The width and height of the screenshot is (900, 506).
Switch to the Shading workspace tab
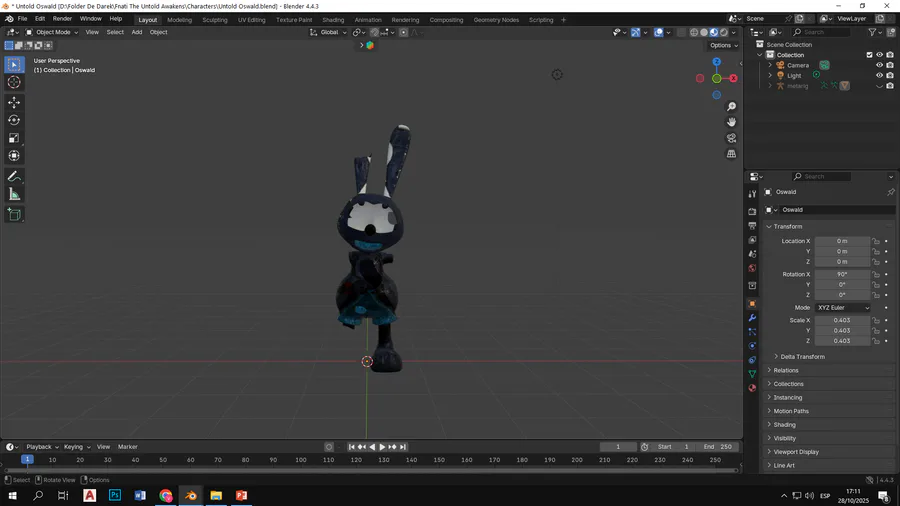coord(333,20)
